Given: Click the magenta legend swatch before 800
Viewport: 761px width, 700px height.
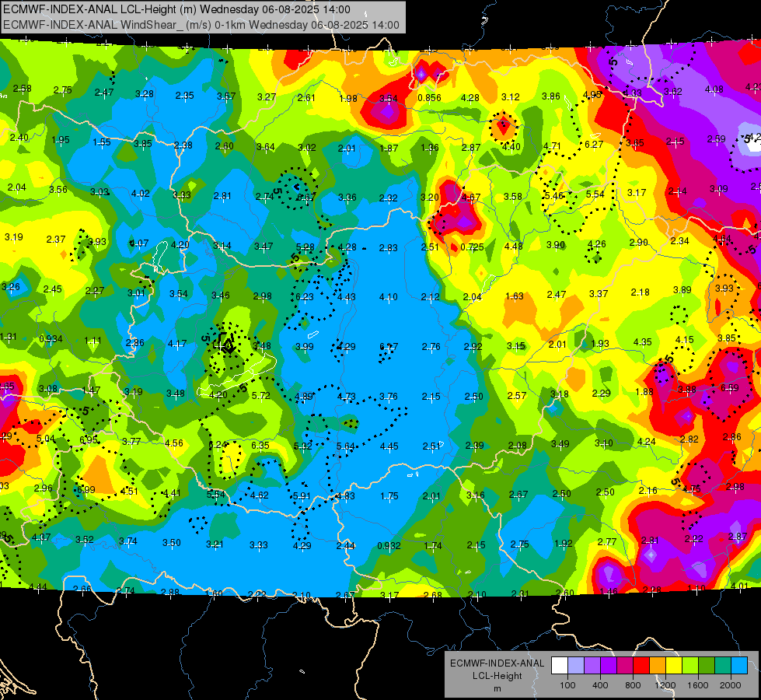Looking at the screenshot, I should pos(625,666).
